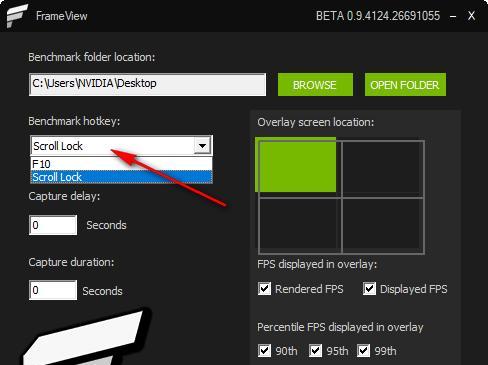Click the Capture delay seconds field

(53, 225)
